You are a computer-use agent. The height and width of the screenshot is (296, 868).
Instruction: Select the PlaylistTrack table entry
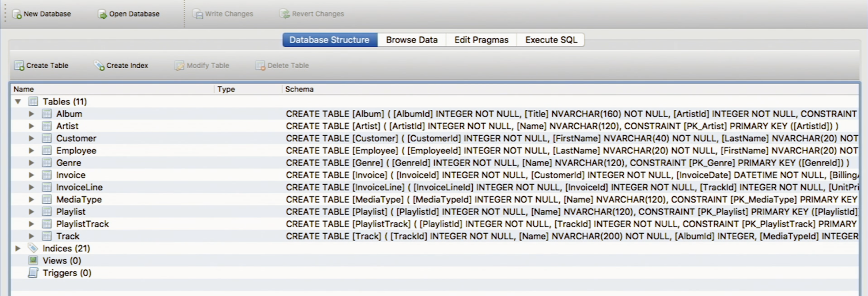[x=82, y=224]
